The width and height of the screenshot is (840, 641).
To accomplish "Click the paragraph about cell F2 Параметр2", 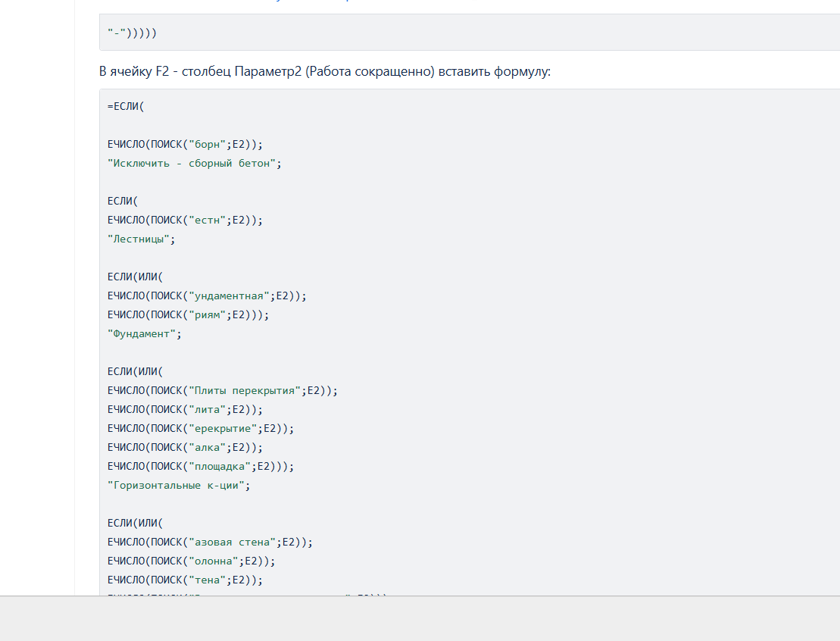I will 325,72.
